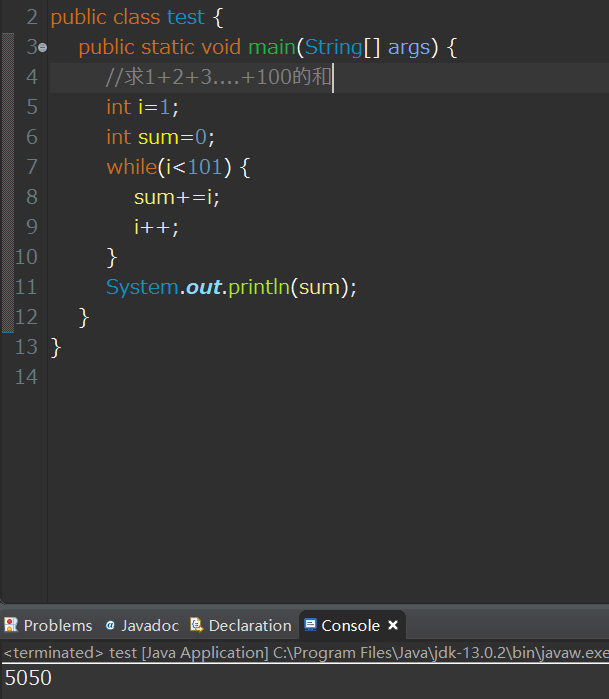The image size is (609, 699).
Task: Click closing brace on line 12
Action: click(x=84, y=317)
